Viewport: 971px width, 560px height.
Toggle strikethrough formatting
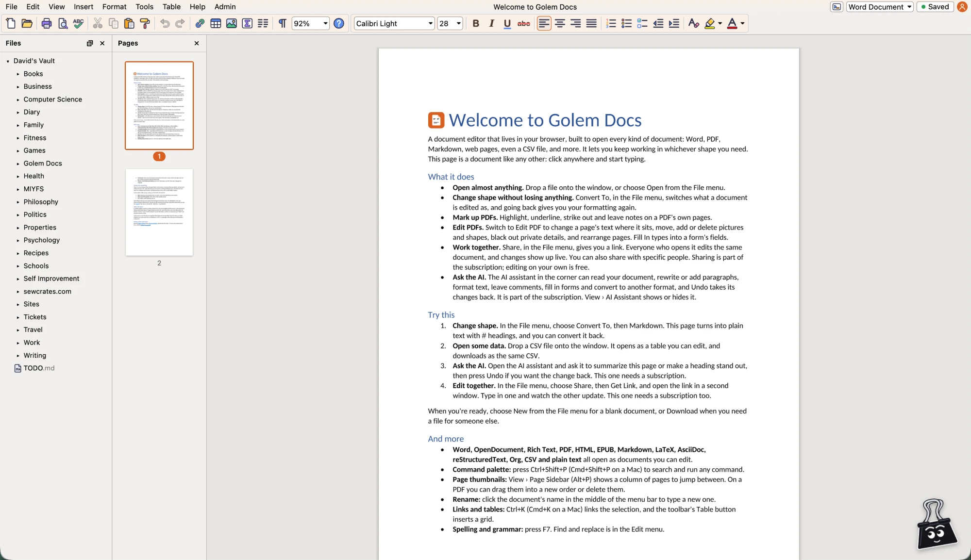(523, 23)
